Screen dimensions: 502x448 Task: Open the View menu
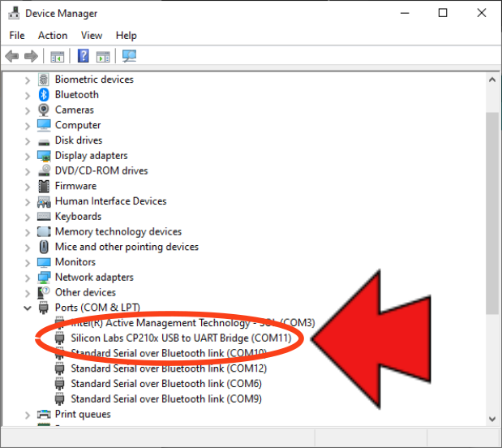(x=92, y=36)
